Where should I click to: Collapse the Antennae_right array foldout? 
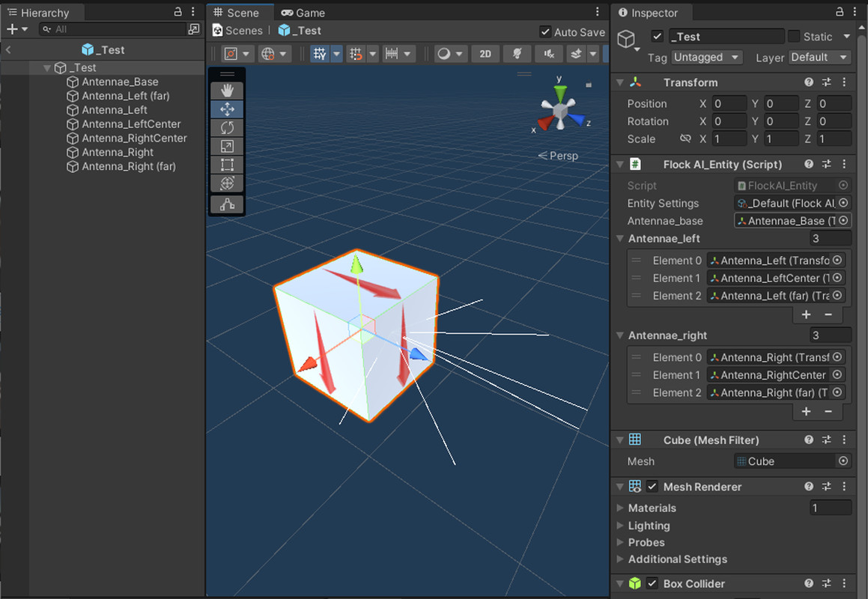(620, 335)
